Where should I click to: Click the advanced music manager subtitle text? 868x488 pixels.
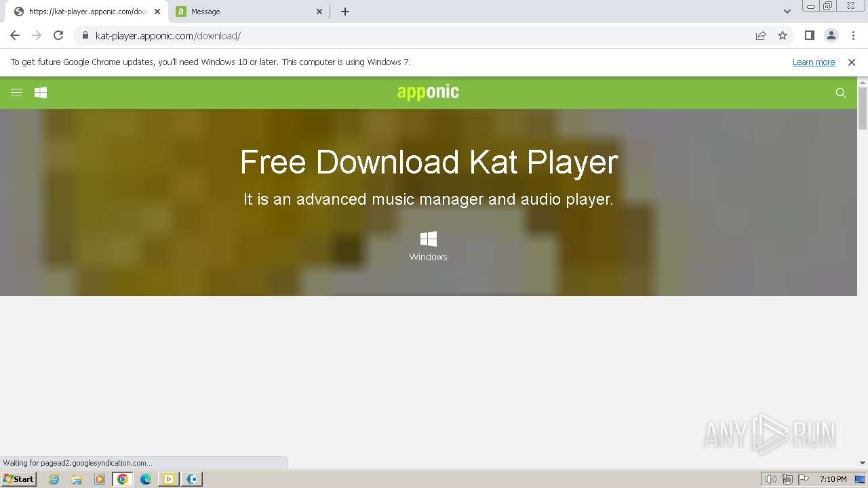(429, 199)
